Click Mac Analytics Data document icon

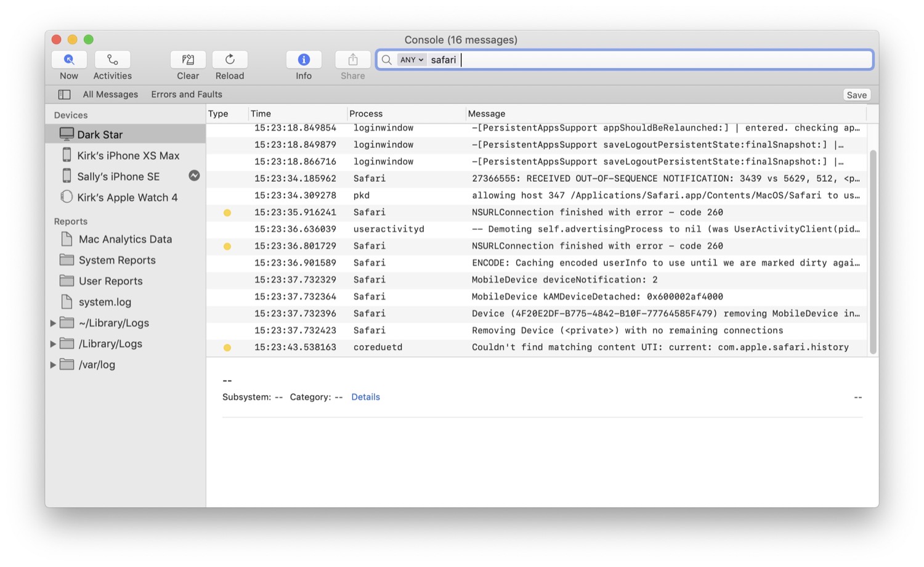click(67, 239)
